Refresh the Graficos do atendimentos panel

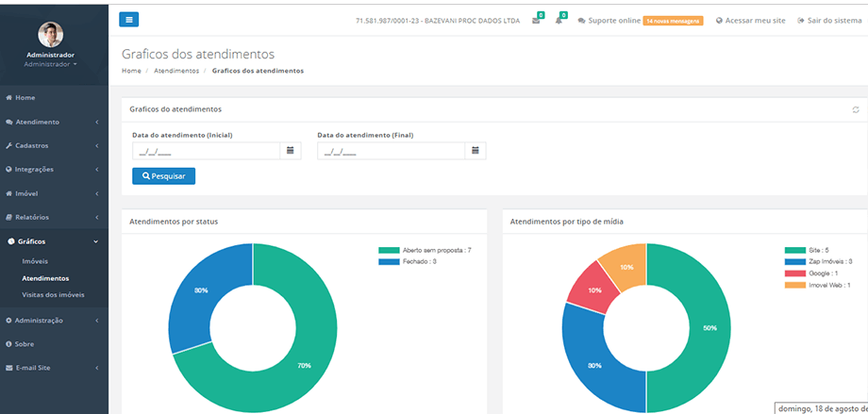(x=856, y=109)
